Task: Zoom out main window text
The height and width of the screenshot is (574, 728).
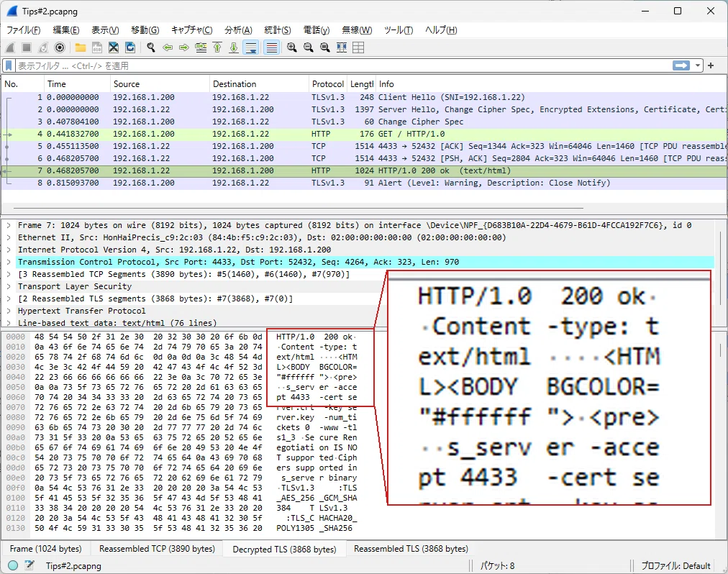Action: pos(309,47)
